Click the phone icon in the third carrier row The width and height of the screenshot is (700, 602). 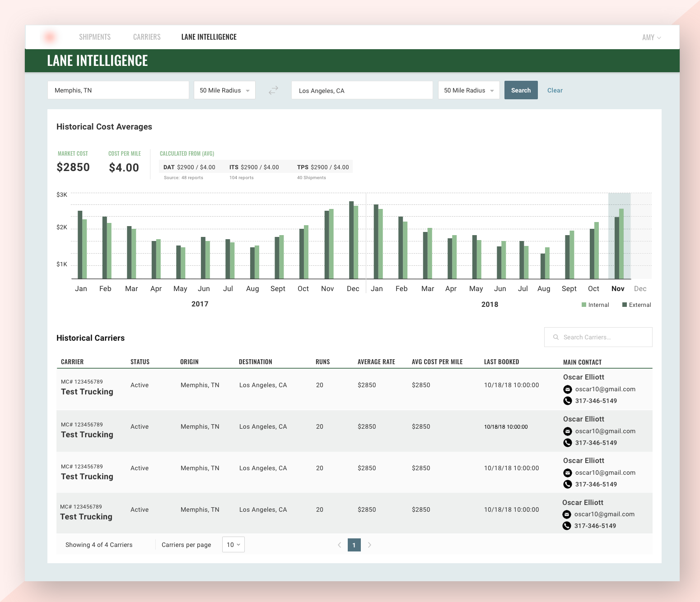tap(568, 484)
